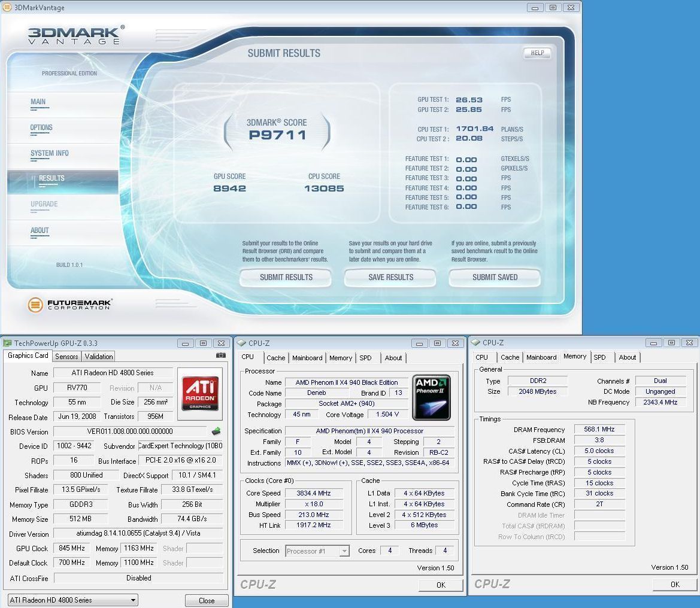Click the Driver Version field in GPU-Z
Image resolution: width=700 pixels, height=608 pixels.
138,533
